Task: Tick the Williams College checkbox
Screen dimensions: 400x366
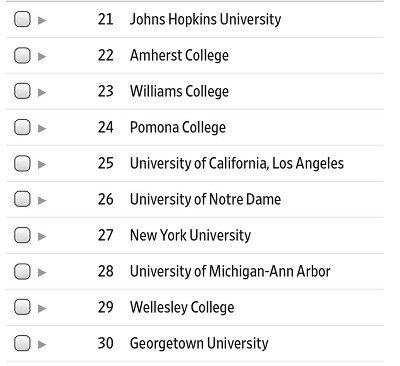Action: pyautogui.click(x=22, y=91)
